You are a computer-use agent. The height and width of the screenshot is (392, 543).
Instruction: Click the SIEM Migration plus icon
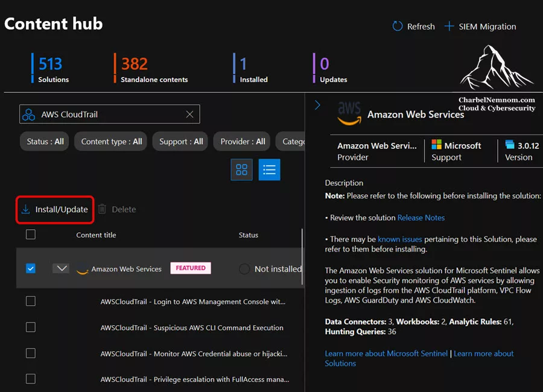coord(449,27)
